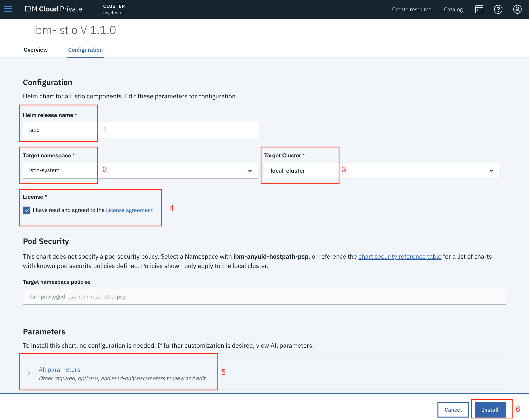
Task: Switch to the Overview tab
Action: click(x=36, y=50)
